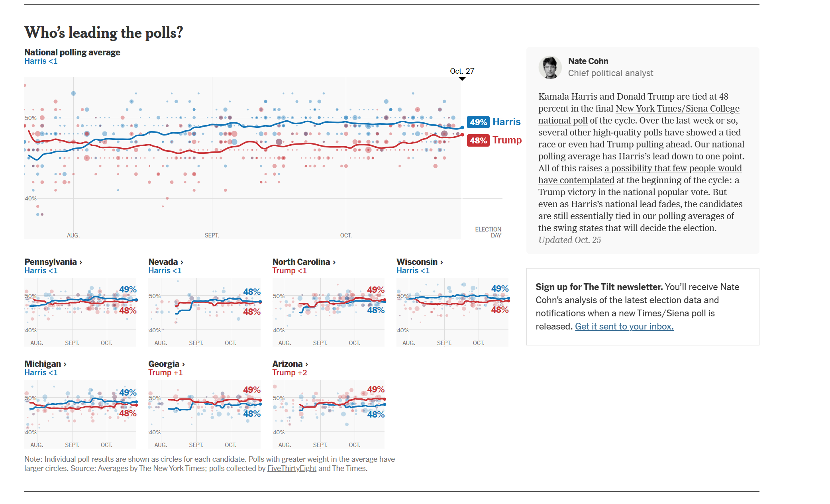Click the Nate Cohn author name
Viewport: 830px width, 504px height.
588,61
